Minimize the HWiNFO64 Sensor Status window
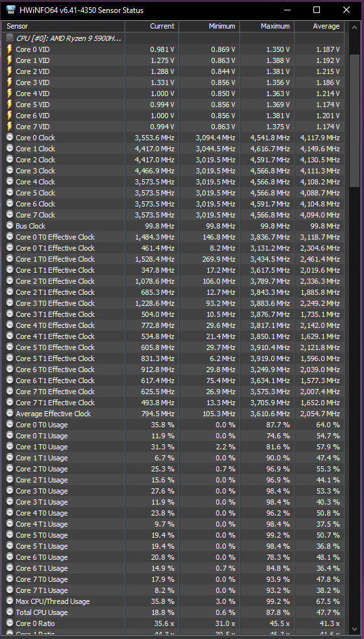The width and height of the screenshot is (364, 639). click(287, 10)
